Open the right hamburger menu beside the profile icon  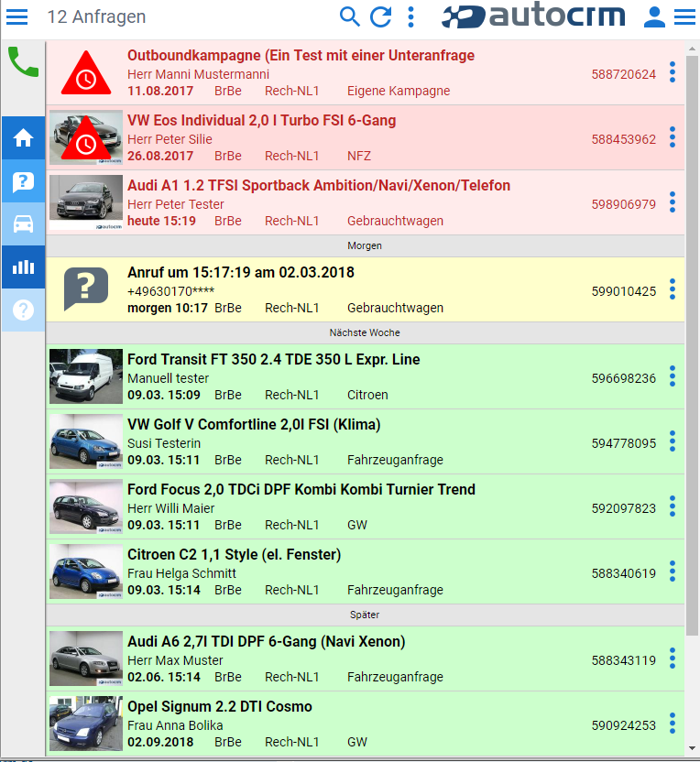pos(685,17)
